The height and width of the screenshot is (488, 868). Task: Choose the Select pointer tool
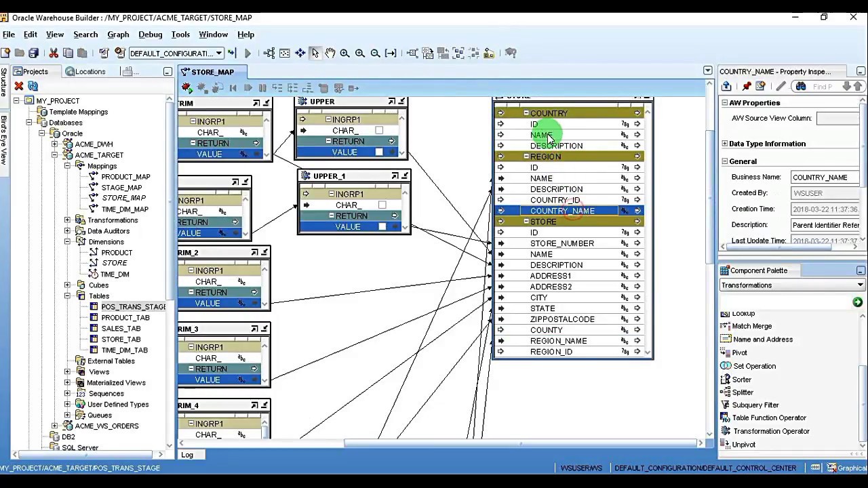coord(315,53)
